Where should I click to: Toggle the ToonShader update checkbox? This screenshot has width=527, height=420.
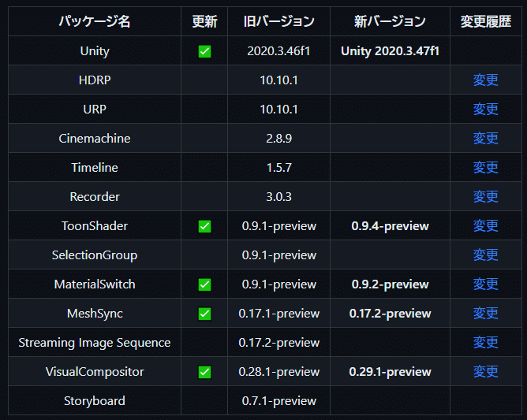204,226
